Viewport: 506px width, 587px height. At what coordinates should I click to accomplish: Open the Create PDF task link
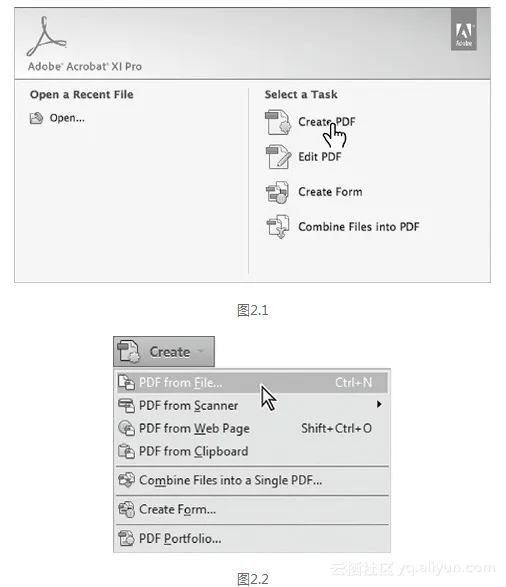click(x=326, y=122)
